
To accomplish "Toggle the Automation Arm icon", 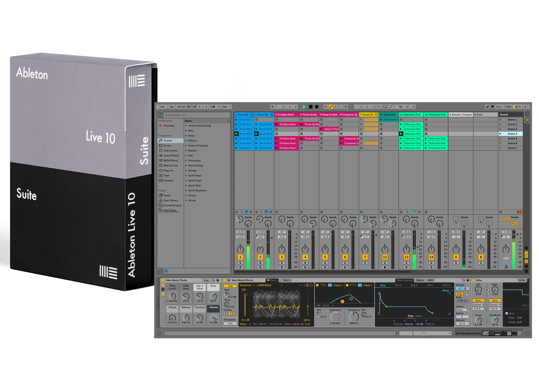I will click(x=331, y=107).
